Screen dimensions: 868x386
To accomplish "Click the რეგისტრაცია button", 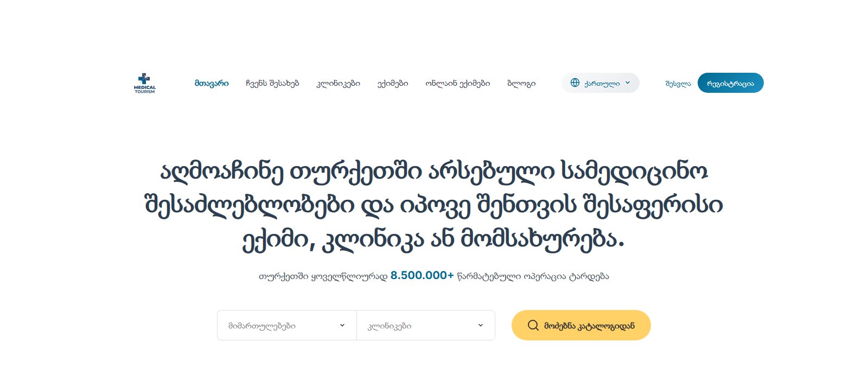I will (x=730, y=83).
